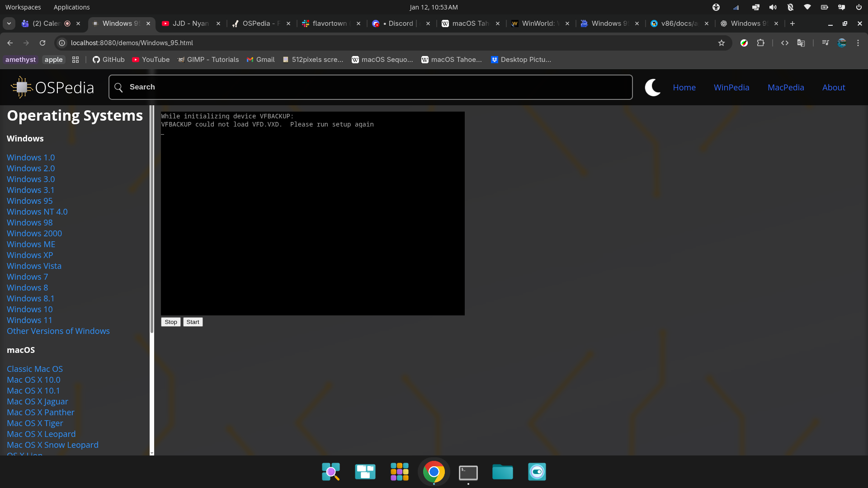Screen dimensions: 868x488
Task: Open the Applications menu
Action: 71,7
